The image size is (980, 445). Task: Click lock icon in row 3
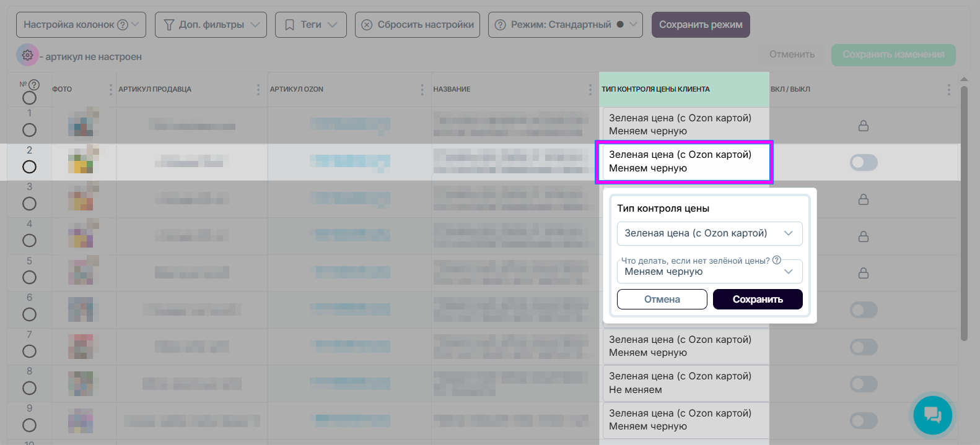click(x=863, y=199)
